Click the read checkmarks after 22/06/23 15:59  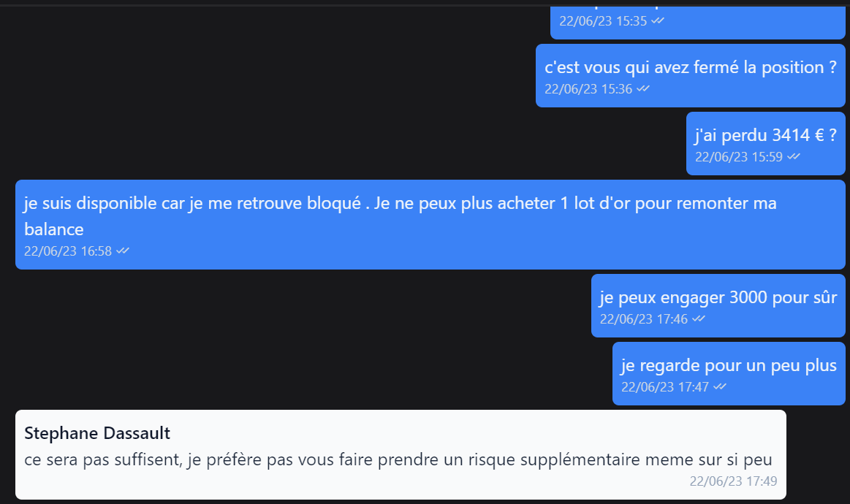[794, 156]
